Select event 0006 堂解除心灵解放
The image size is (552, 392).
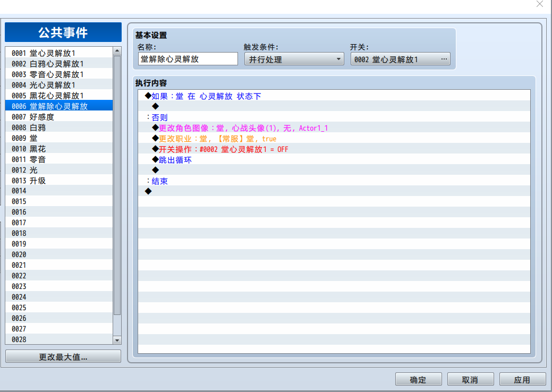pos(59,106)
